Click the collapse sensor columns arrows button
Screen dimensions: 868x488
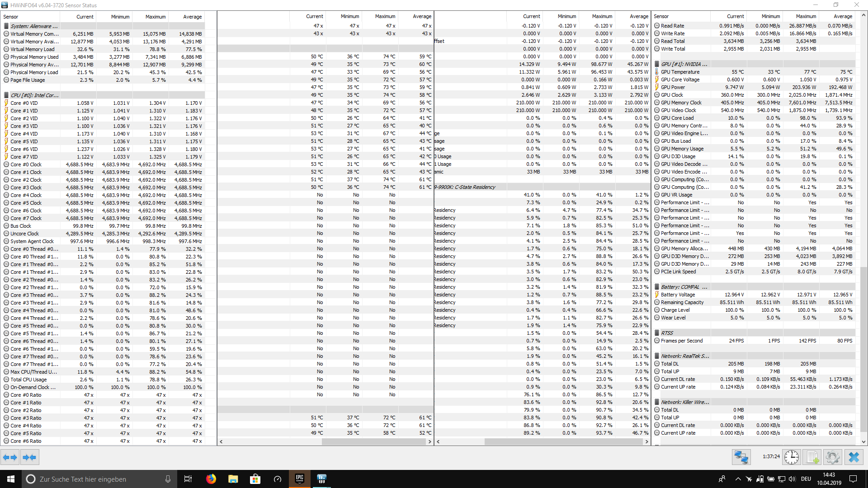(x=29, y=457)
